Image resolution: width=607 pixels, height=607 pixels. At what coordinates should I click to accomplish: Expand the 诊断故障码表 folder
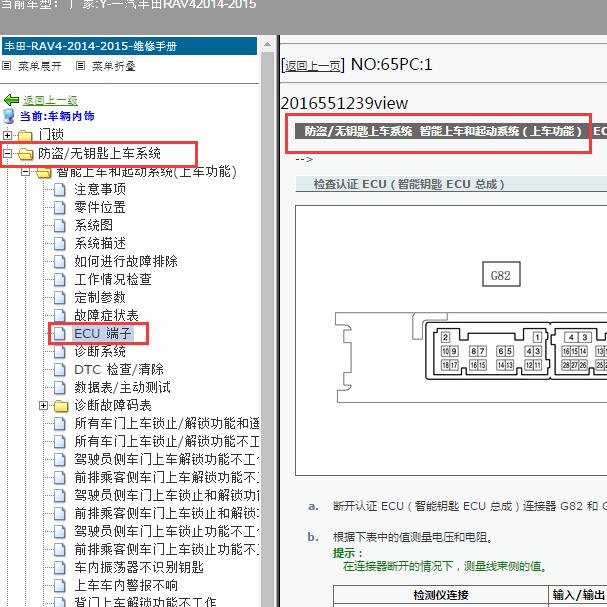[43, 405]
